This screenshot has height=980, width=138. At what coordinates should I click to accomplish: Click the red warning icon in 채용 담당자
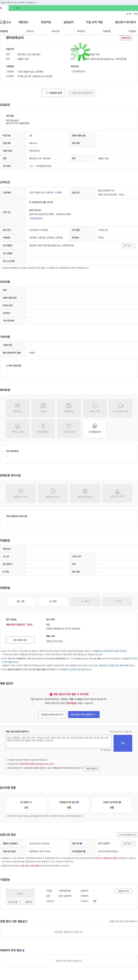tap(51, 694)
